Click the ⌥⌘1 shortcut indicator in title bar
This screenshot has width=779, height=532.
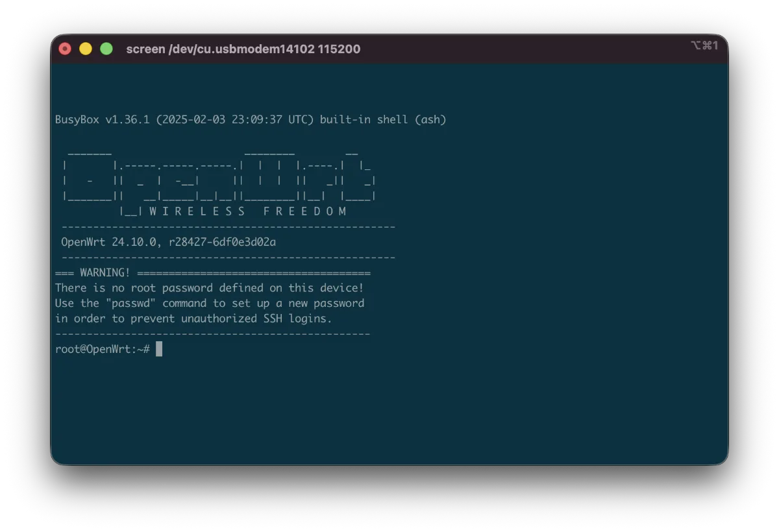pyautogui.click(x=704, y=45)
